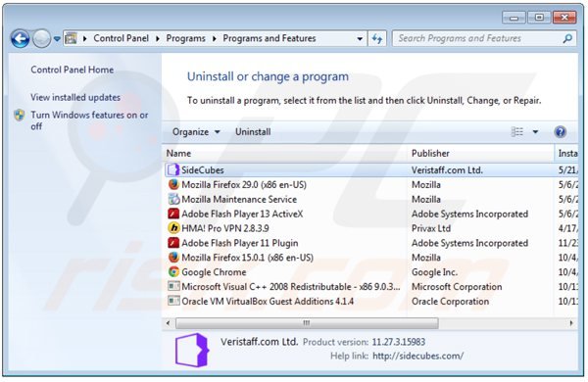Select Adobe Flash Player 11 Plugin entry
588x382 pixels.
click(x=240, y=243)
